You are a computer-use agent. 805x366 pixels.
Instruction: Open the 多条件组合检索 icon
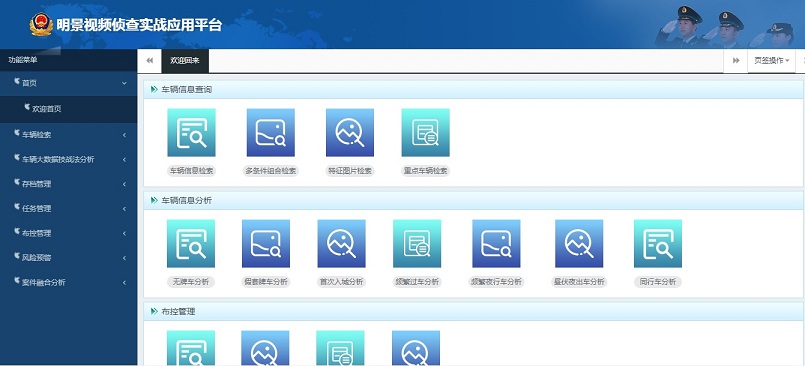point(271,132)
